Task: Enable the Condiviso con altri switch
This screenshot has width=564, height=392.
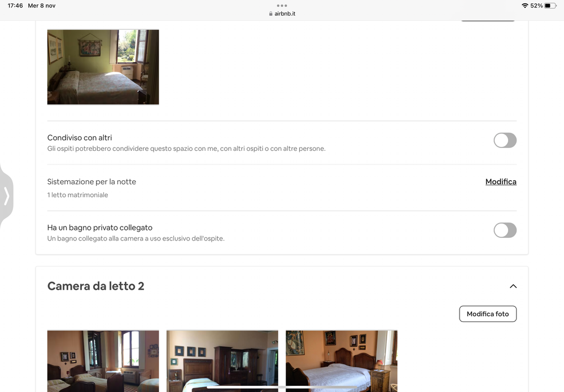Action: (x=505, y=141)
